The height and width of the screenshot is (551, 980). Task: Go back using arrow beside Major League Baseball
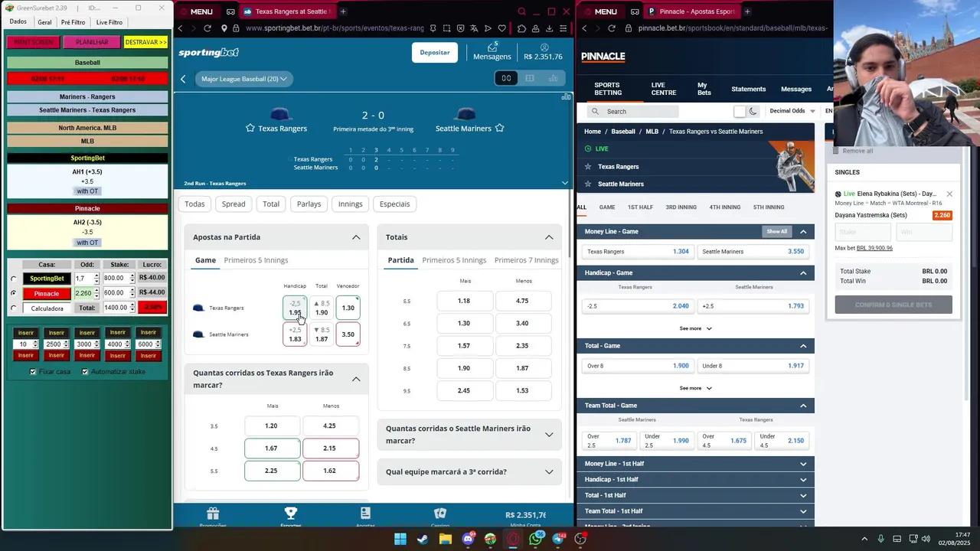click(x=183, y=79)
